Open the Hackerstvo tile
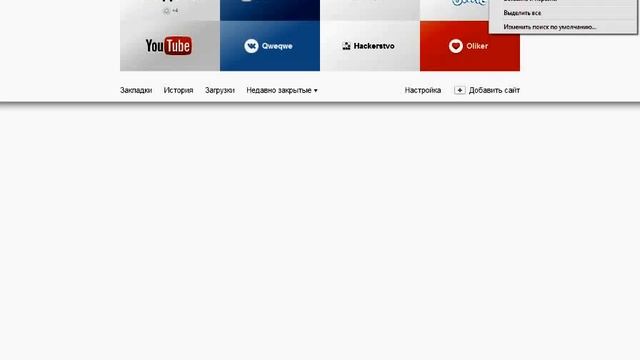The image size is (640, 360). click(370, 46)
